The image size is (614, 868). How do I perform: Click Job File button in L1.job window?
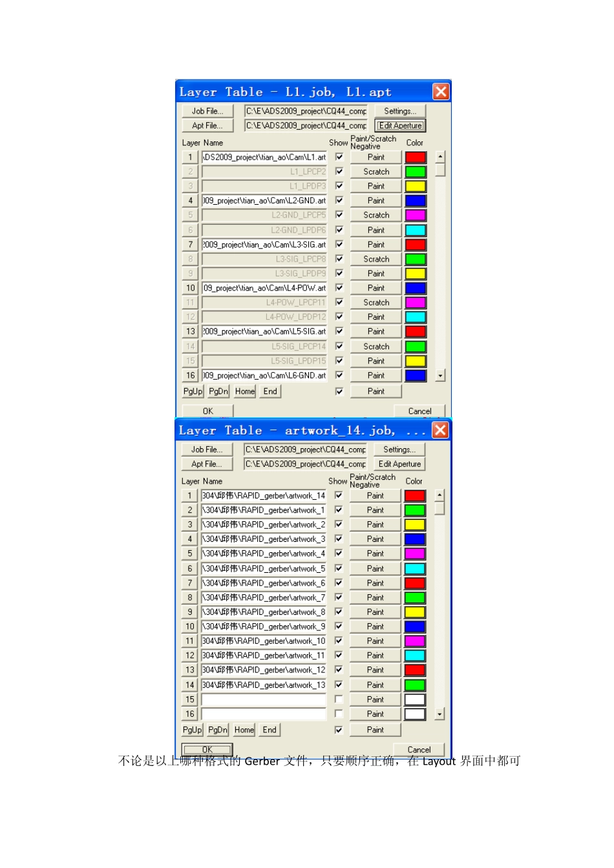click(x=207, y=111)
